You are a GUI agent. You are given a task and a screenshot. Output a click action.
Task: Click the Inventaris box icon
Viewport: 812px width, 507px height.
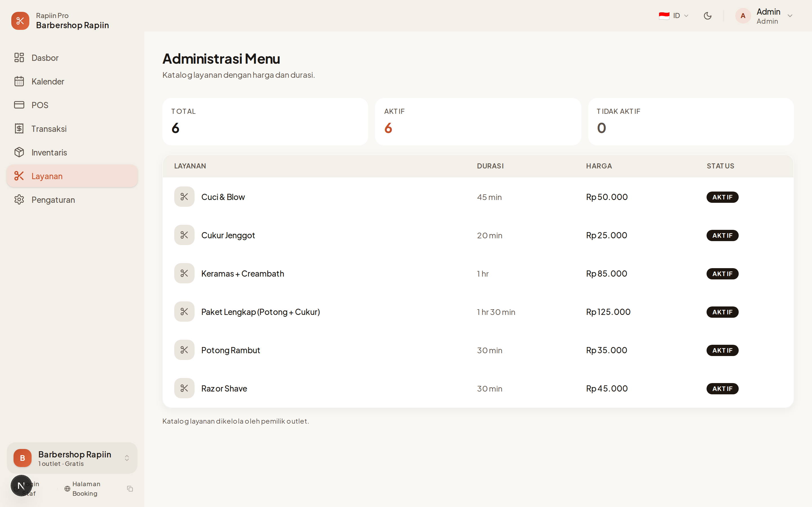click(x=19, y=152)
